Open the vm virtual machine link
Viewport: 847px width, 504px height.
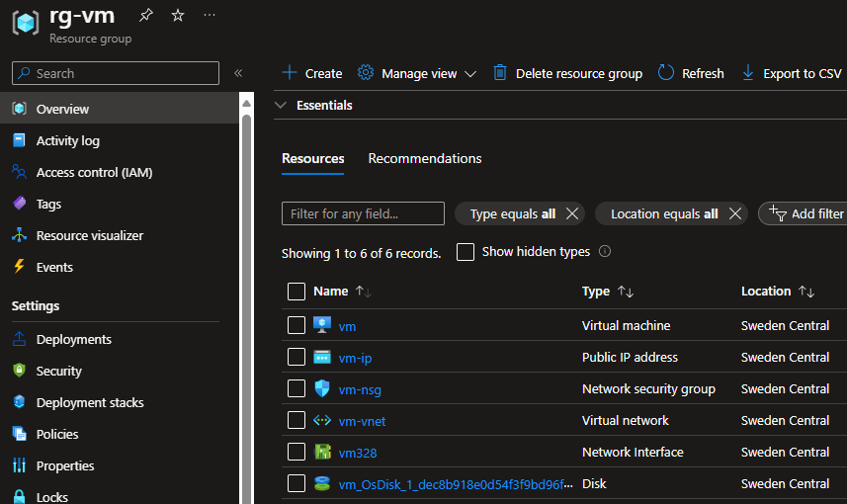click(347, 327)
